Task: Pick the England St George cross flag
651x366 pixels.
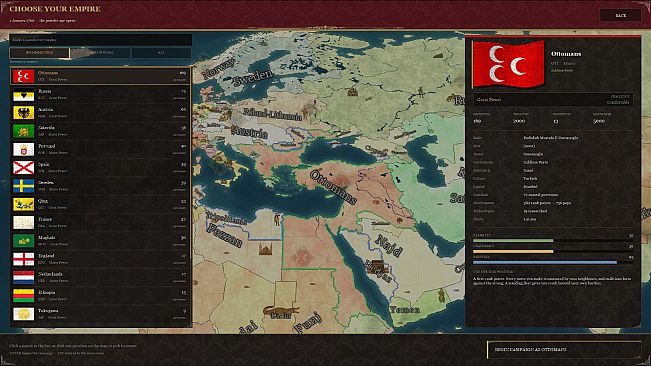Action: 23,259
